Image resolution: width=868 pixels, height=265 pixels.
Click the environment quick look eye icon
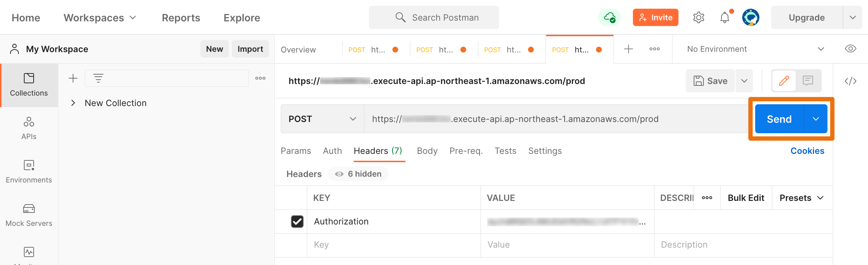point(850,49)
